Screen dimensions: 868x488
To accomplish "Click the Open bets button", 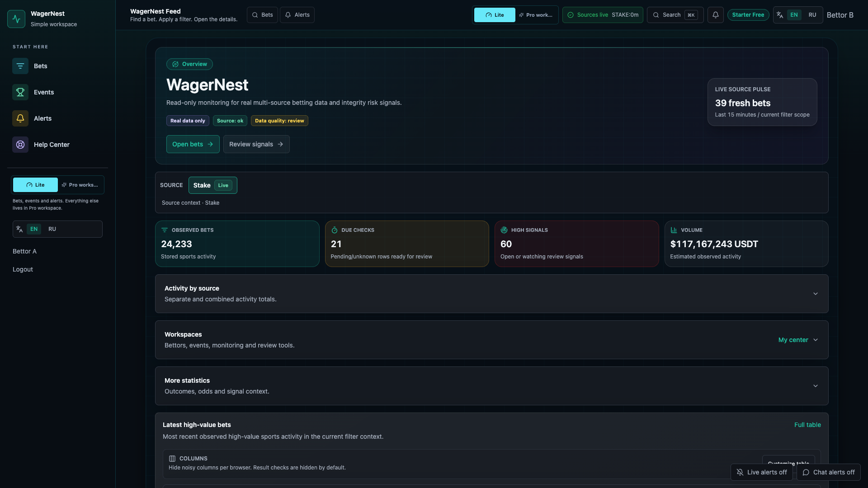I will point(193,144).
